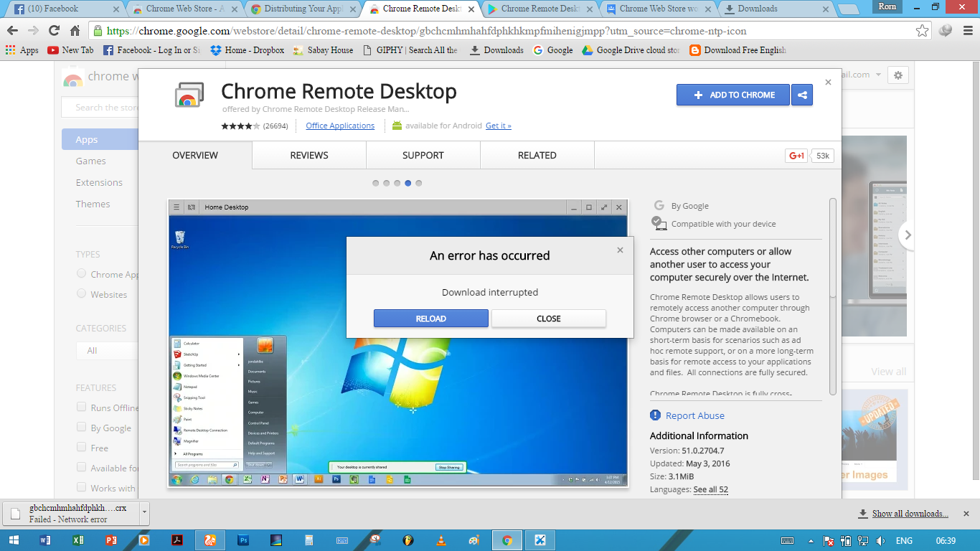Screen dimensions: 980x551
Task: Open the Windows Start menu
Action: click(x=14, y=540)
